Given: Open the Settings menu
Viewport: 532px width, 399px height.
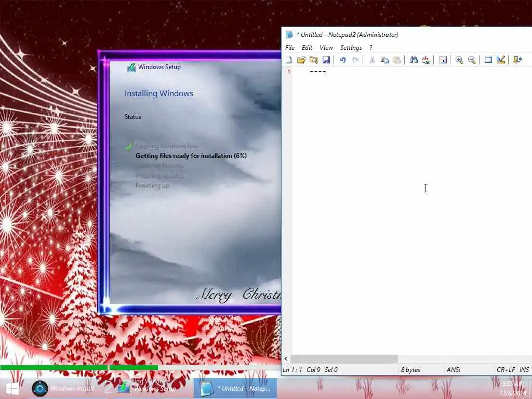Looking at the screenshot, I should point(351,48).
